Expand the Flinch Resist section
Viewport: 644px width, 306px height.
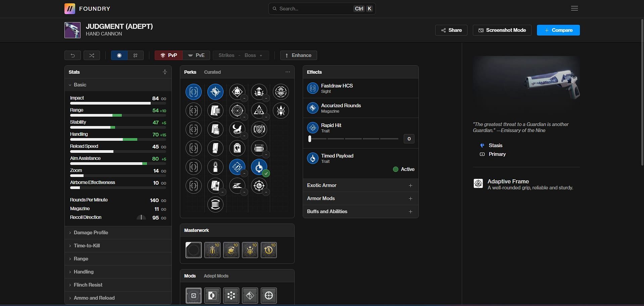(x=118, y=285)
